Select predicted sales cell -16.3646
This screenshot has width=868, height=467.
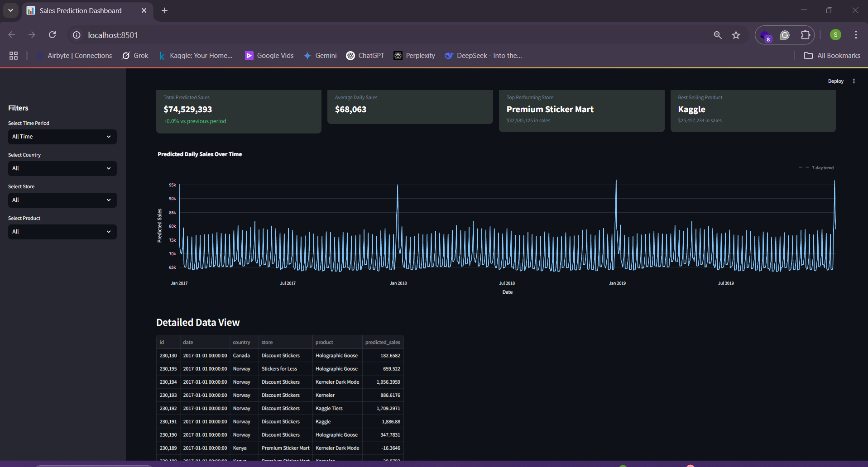(383, 448)
